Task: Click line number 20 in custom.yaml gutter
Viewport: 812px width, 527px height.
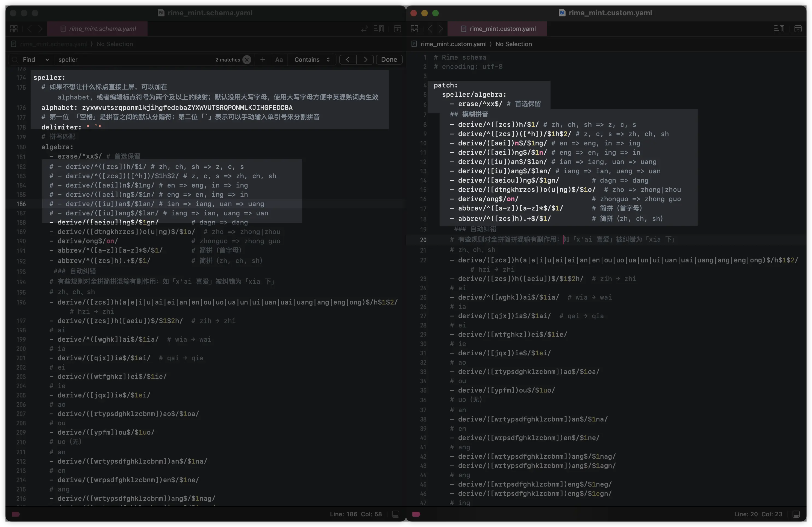Action: point(423,240)
